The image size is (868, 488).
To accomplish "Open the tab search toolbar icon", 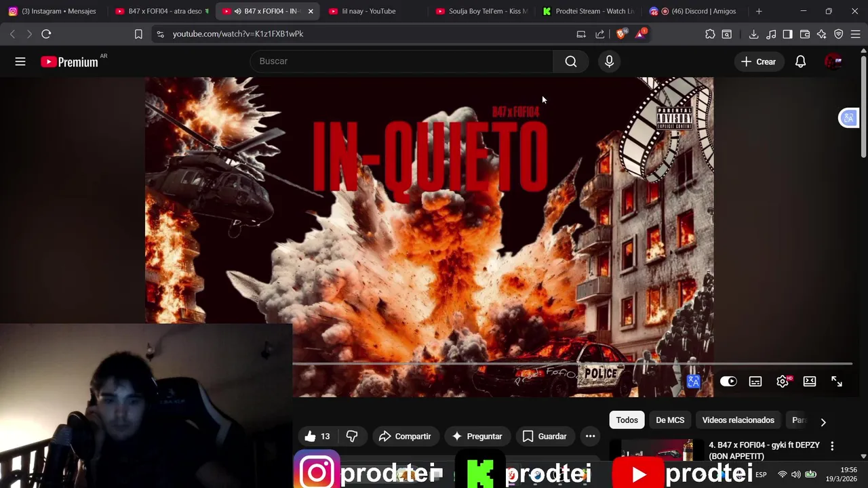I will [727, 34].
